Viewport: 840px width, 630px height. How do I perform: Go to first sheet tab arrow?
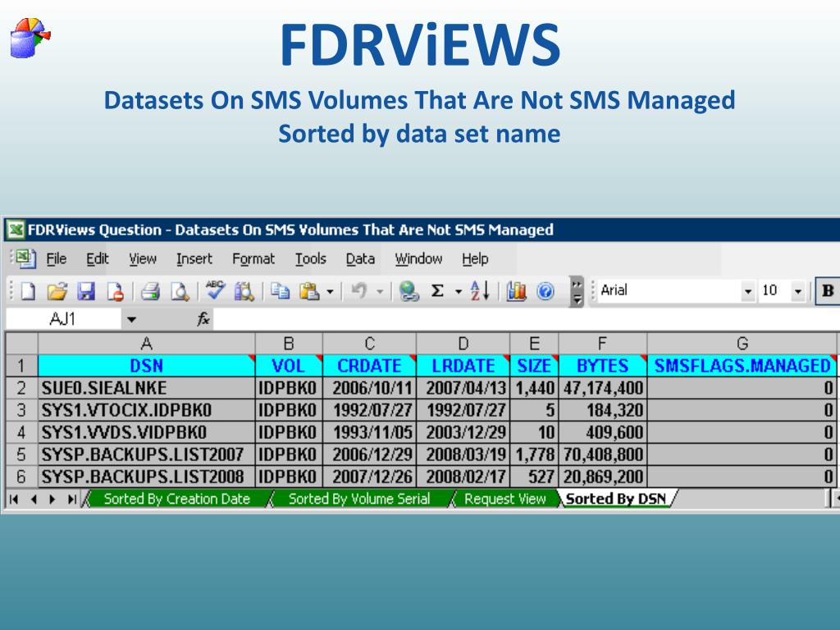click(x=15, y=500)
